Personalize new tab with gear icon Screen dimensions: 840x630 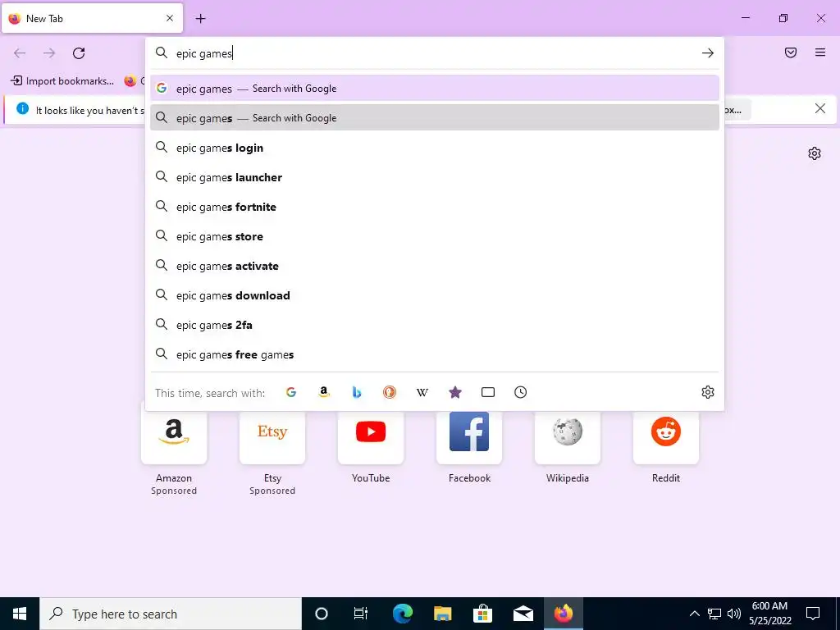pos(815,153)
